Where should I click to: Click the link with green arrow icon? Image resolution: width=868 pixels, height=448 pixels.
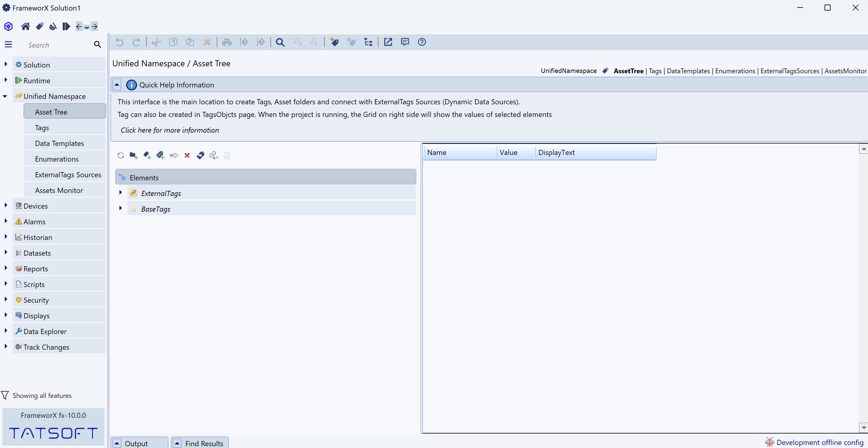click(x=214, y=155)
